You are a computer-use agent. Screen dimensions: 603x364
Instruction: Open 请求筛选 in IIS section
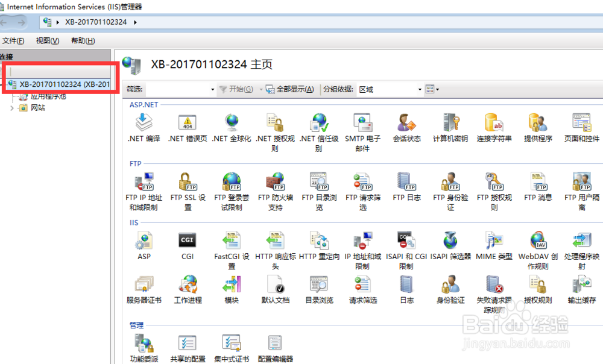(x=362, y=290)
